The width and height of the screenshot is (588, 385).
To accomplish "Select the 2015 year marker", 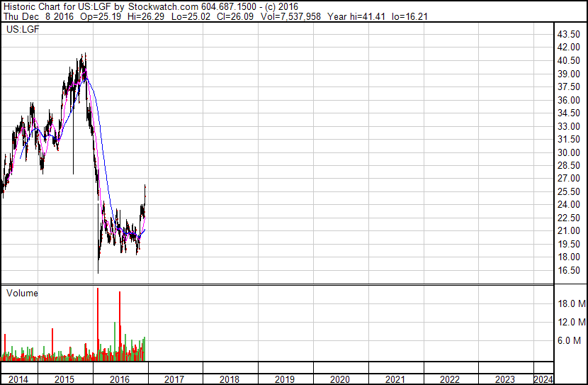I will pos(64,379).
